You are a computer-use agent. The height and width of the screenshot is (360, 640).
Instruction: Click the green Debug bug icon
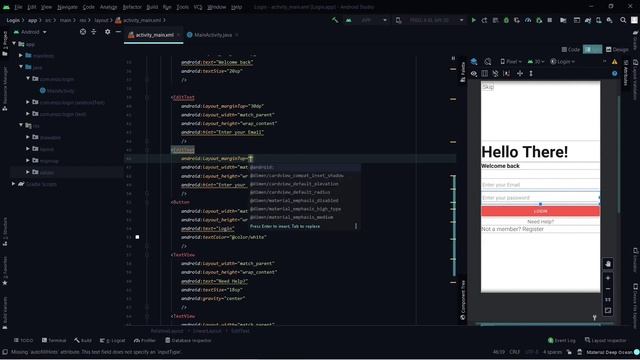pyautogui.click(x=506, y=20)
